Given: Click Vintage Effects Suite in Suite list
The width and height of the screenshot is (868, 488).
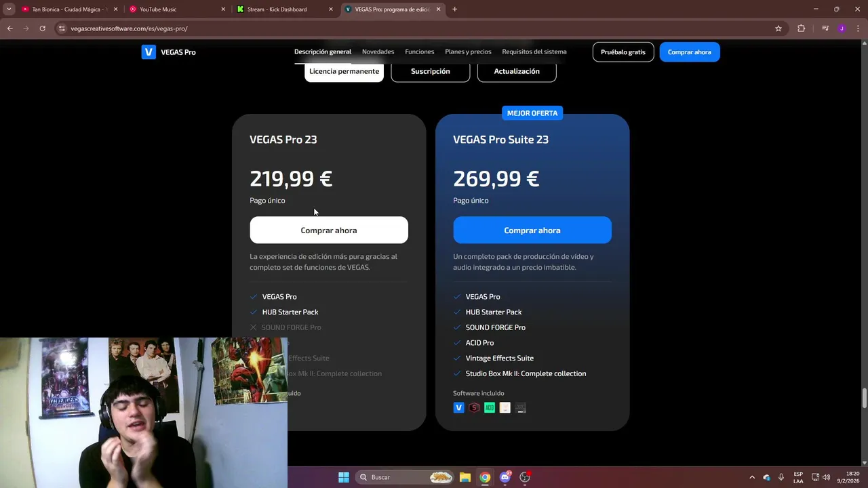Looking at the screenshot, I should tap(500, 358).
